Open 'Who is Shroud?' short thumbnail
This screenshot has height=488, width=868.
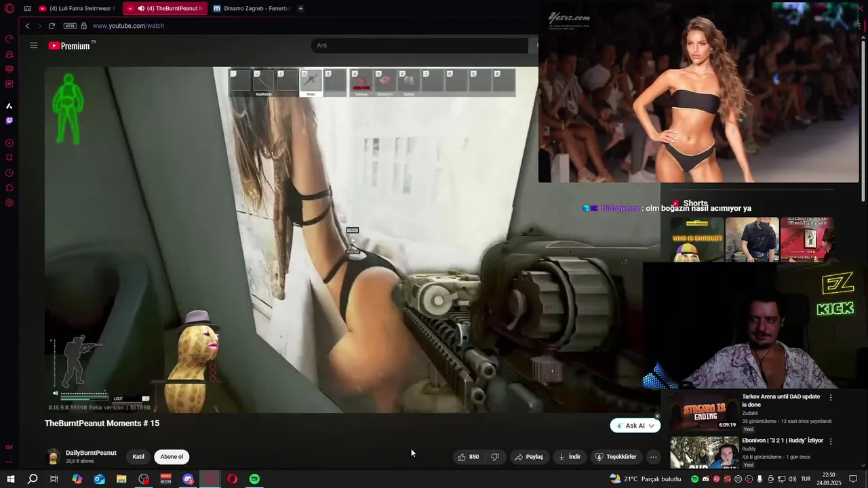(696, 239)
